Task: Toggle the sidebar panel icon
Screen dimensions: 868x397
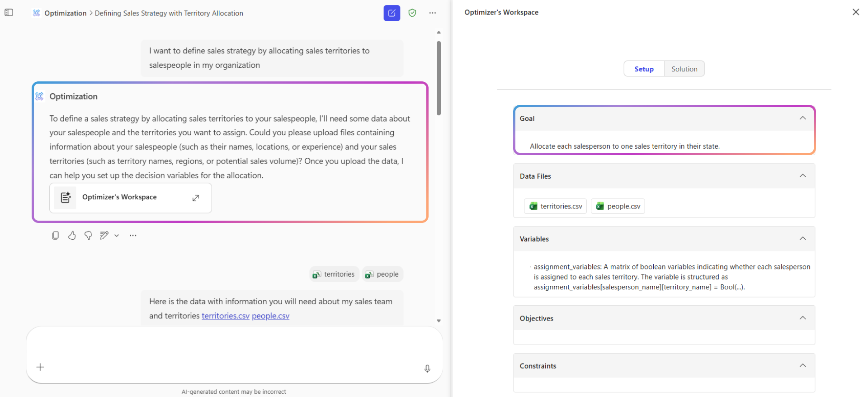Action: point(9,13)
